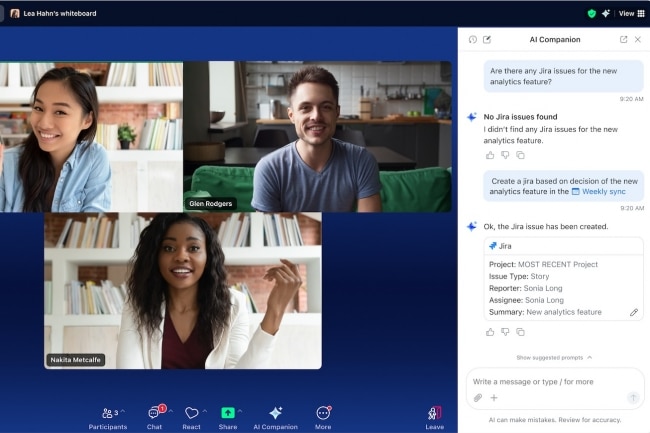Expand the Share options caret
650x433 pixels.
click(240, 411)
